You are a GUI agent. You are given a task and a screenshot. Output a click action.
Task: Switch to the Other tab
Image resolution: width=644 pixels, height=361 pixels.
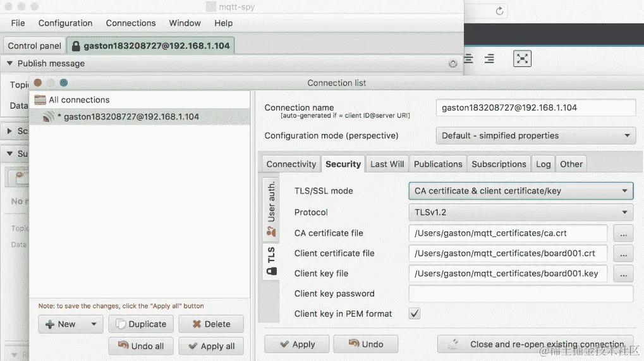pos(571,164)
